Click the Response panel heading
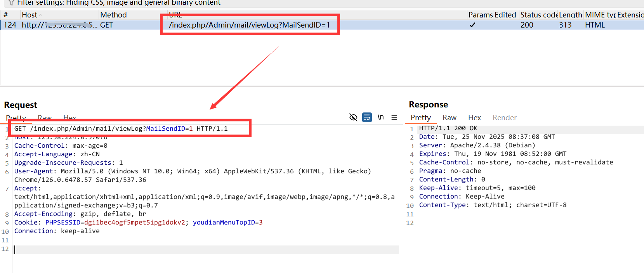The width and height of the screenshot is (644, 273). coord(429,105)
